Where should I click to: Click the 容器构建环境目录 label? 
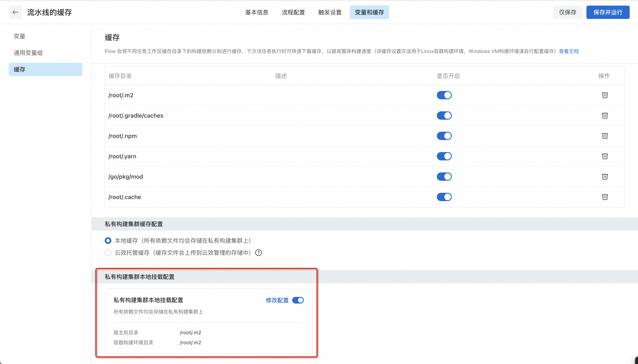(133, 343)
